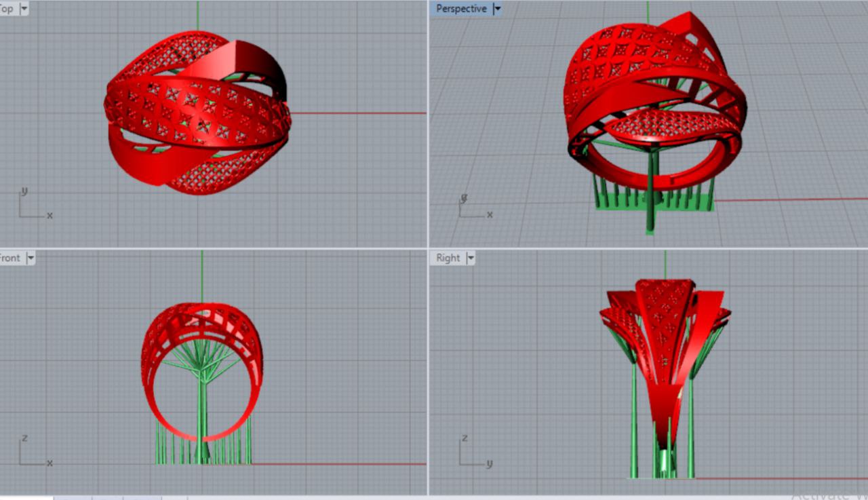
Task: Pick the green branching support trunk in Front view
Action: pyautogui.click(x=201, y=407)
